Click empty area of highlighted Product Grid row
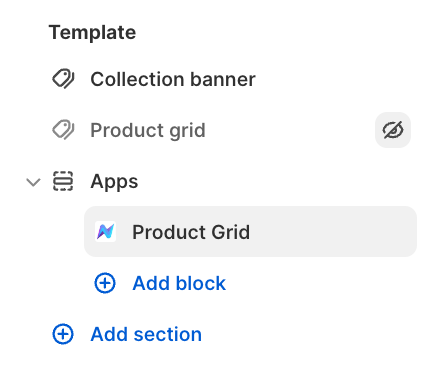This screenshot has width=434, height=371. (333, 232)
